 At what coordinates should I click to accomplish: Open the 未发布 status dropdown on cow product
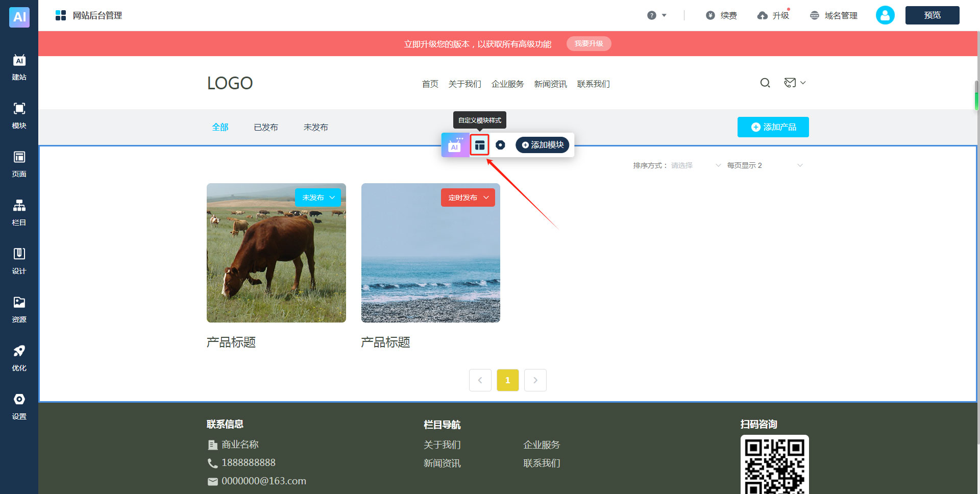pyautogui.click(x=317, y=197)
